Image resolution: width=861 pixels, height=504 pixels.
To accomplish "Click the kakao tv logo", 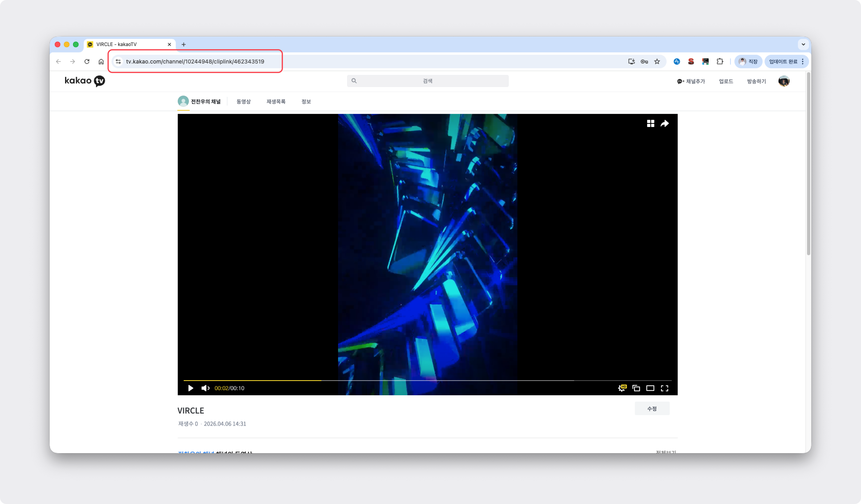I will [x=84, y=81].
